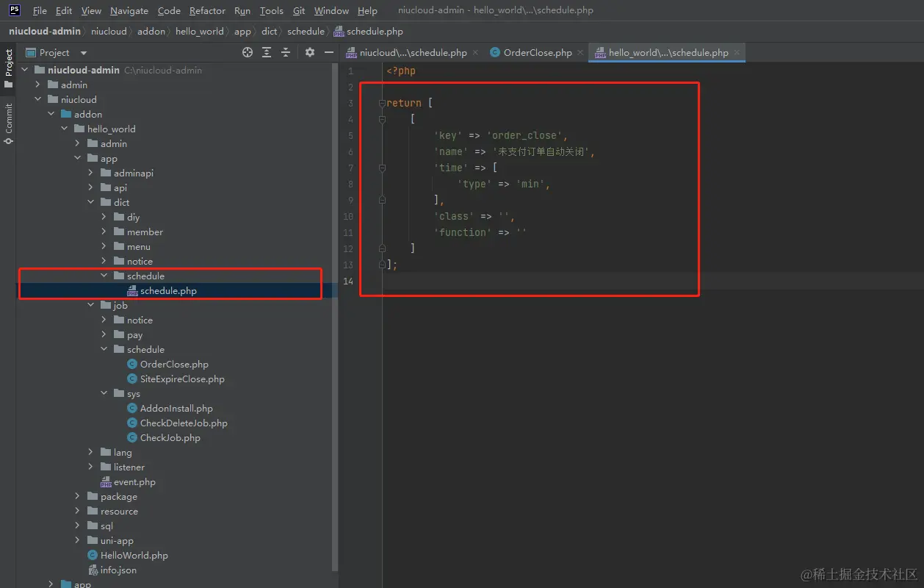924x588 pixels.
Task: Click icon of CheckDeleteJob.php in tree
Action: [x=132, y=423]
